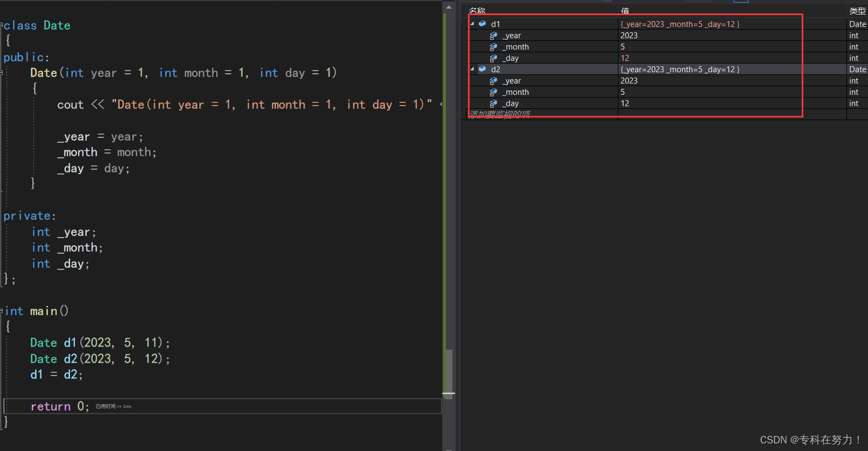
Task: Select the _day member under d1
Action: click(x=511, y=58)
